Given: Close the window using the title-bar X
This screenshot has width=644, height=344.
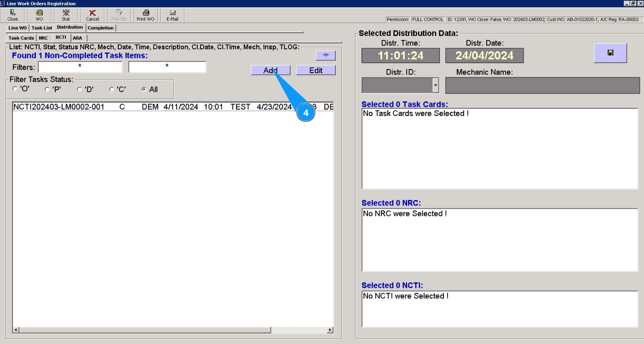Looking at the screenshot, I should coord(640,3).
